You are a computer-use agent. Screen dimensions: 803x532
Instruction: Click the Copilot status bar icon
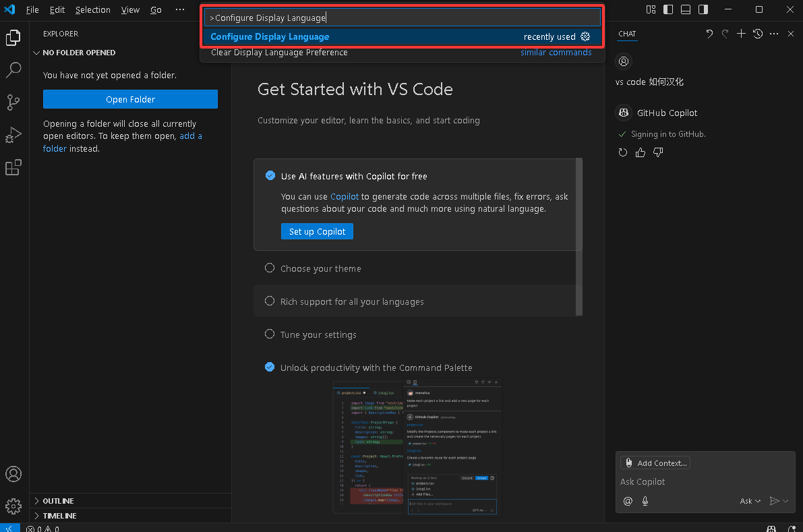pyautogui.click(x=771, y=529)
